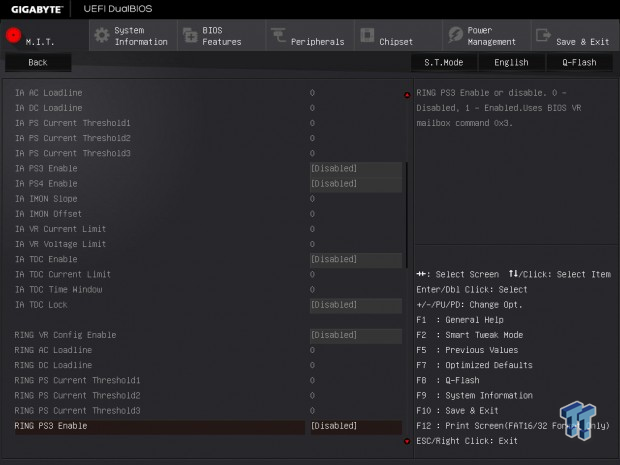Switch to the System Information tab
620x465 pixels.
[x=133, y=36]
